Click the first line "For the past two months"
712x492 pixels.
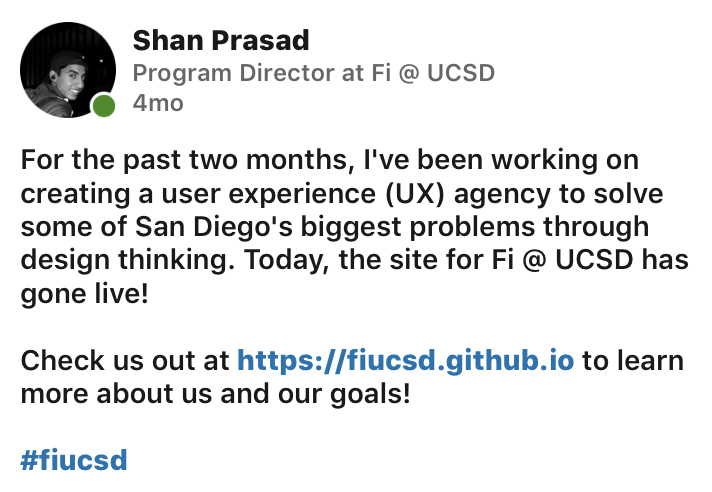pyautogui.click(x=188, y=160)
